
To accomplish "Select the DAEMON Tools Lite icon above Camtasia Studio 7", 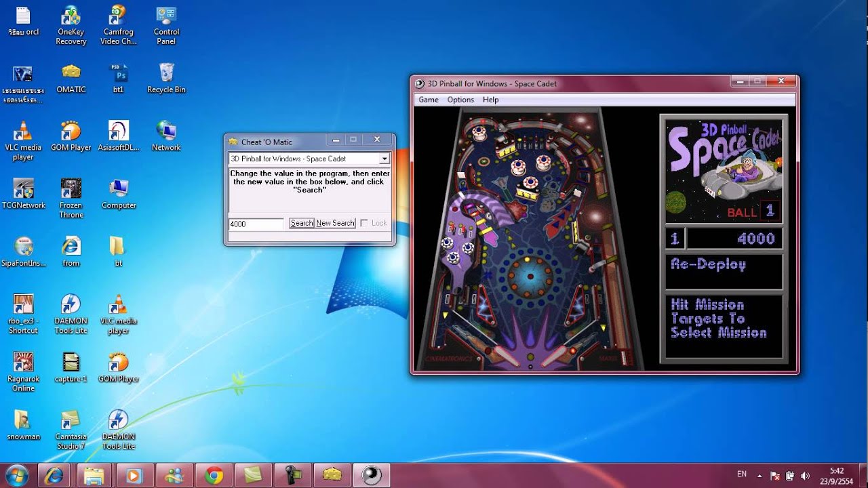I will (71, 314).
